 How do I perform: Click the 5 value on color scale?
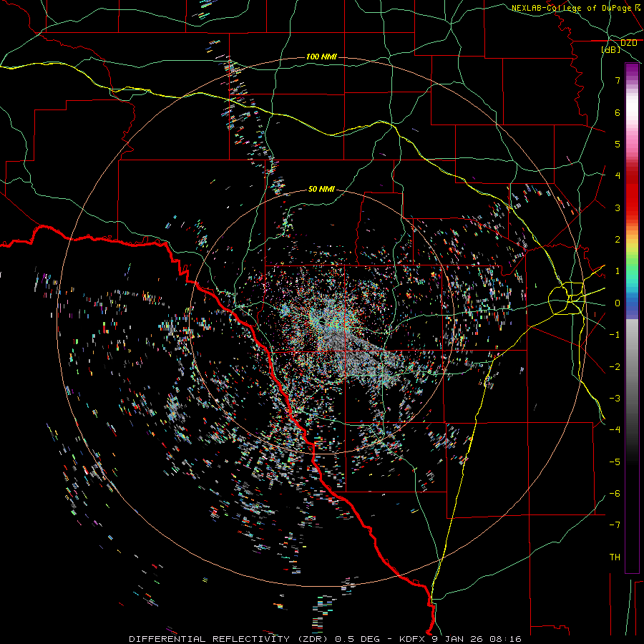pyautogui.click(x=618, y=144)
